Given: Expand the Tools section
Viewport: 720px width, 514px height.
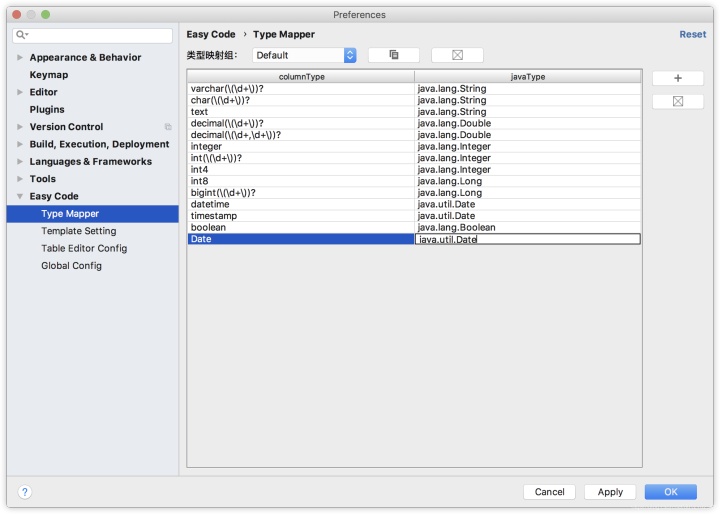Looking at the screenshot, I should pyautogui.click(x=20, y=179).
